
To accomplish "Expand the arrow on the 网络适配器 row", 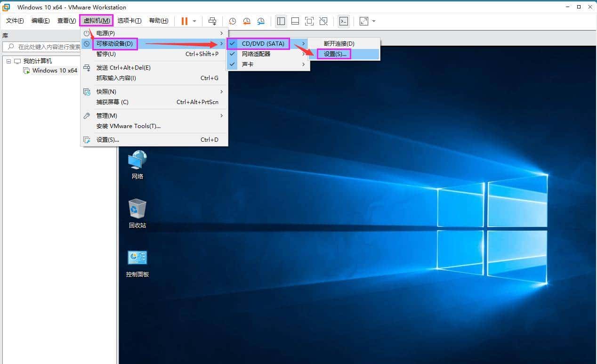I will [304, 54].
